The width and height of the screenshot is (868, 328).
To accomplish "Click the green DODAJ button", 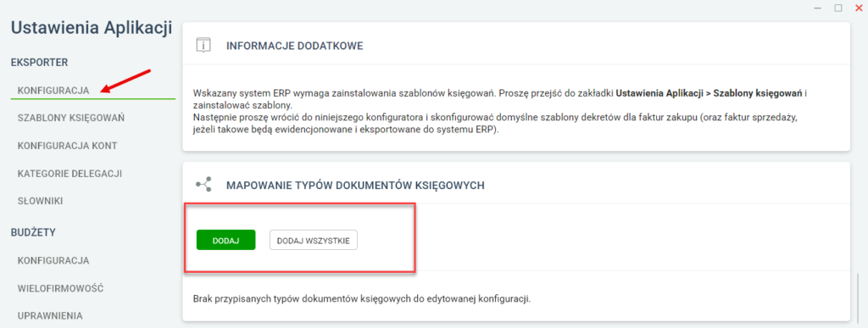I will point(225,240).
